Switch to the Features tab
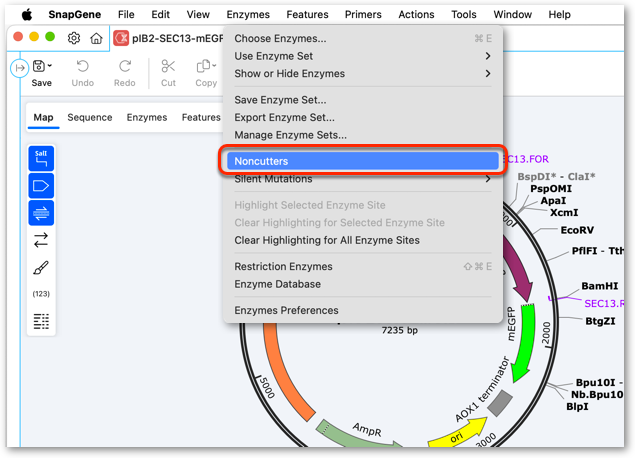The width and height of the screenshot is (635, 458). pyautogui.click(x=201, y=117)
